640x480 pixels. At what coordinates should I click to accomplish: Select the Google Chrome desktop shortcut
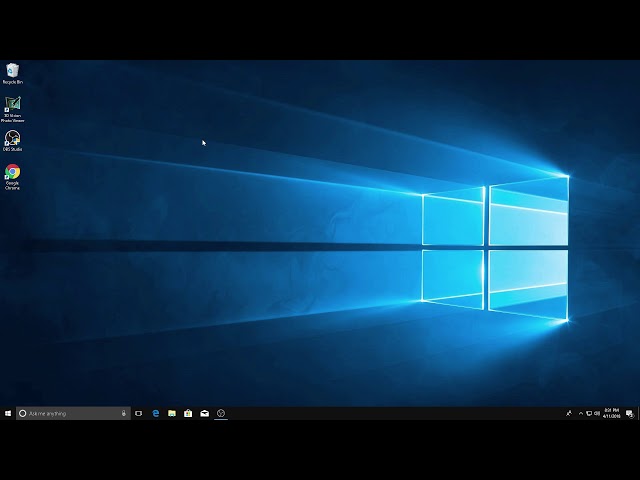pyautogui.click(x=12, y=177)
